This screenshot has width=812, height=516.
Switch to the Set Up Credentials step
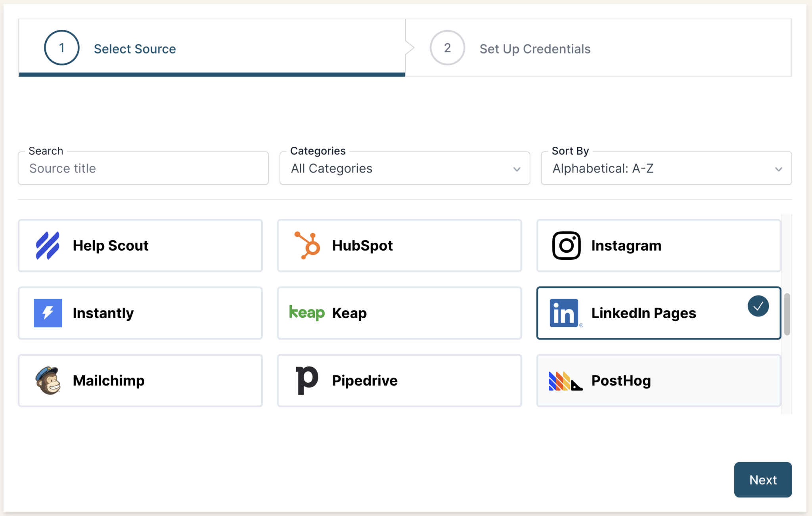534,48
